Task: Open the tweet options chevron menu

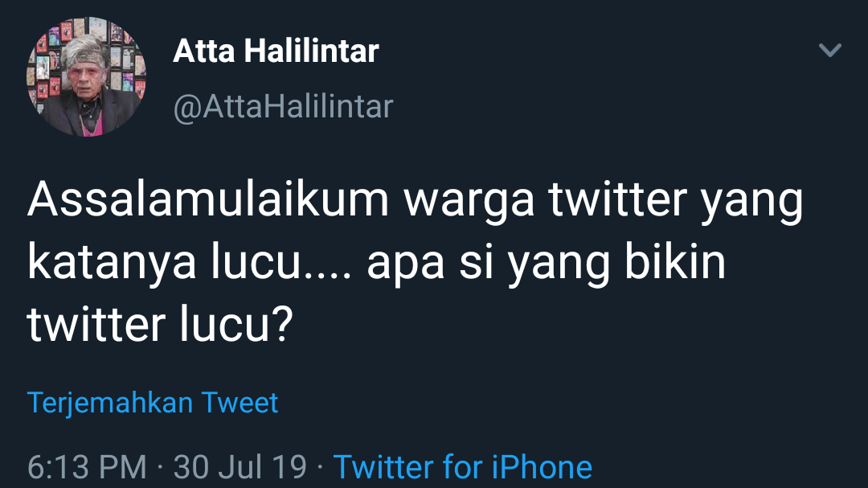Action: 829,51
